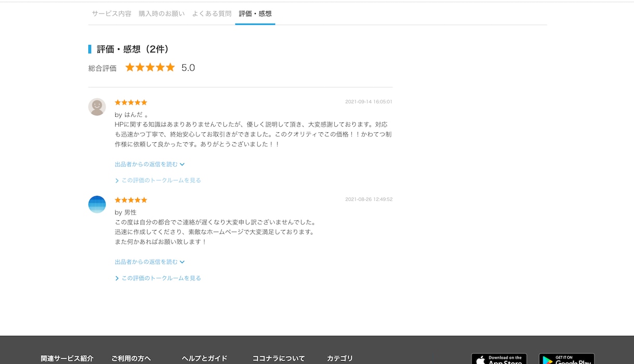Open the ココナラについて footer heading
Screen dimensions: 634x364
(279, 358)
